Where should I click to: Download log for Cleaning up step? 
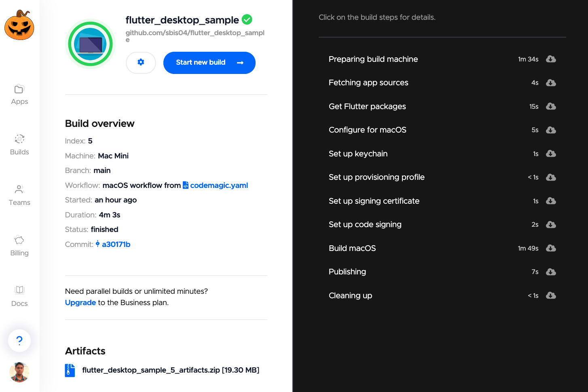pos(551,295)
